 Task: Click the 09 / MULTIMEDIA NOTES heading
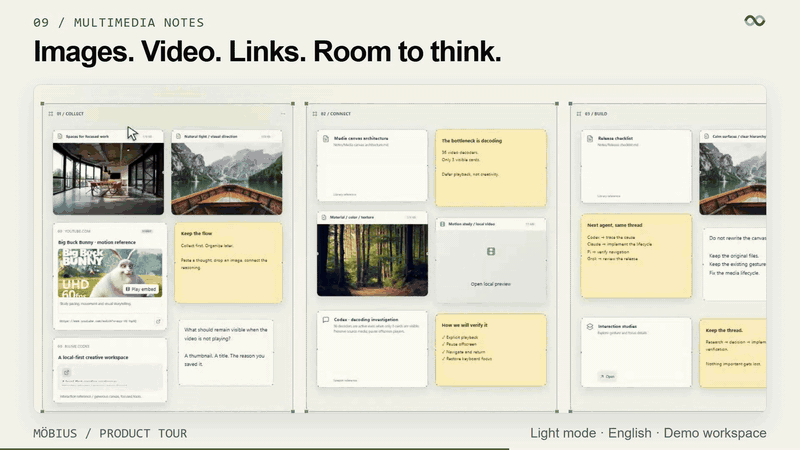coord(118,22)
